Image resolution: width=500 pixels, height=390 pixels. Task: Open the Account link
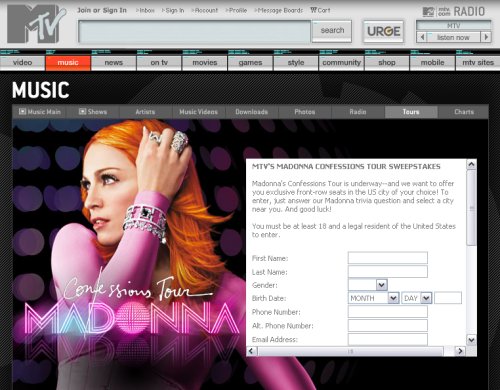205,10
